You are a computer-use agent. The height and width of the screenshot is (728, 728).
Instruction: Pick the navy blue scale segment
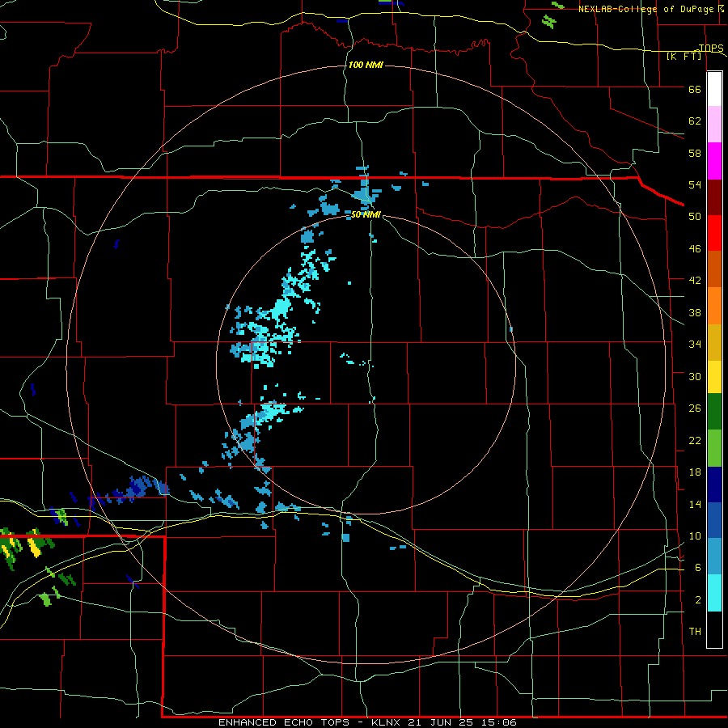714,485
